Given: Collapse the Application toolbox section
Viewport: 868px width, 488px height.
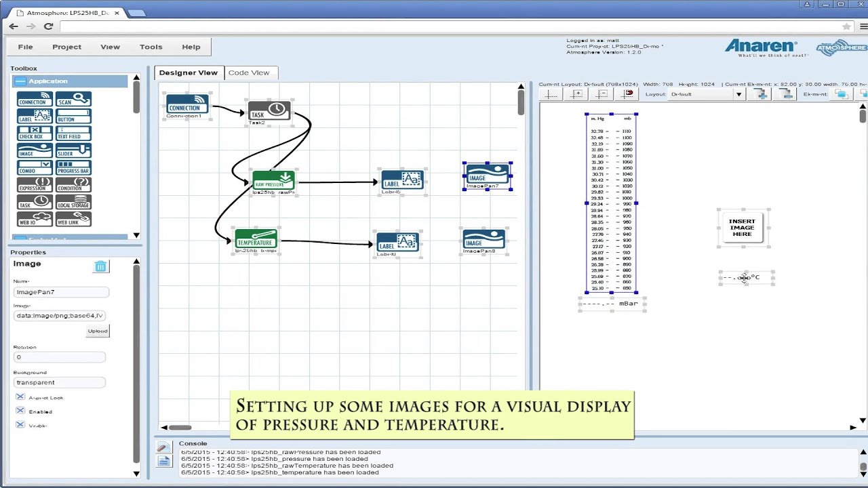Looking at the screenshot, I should click(20, 81).
